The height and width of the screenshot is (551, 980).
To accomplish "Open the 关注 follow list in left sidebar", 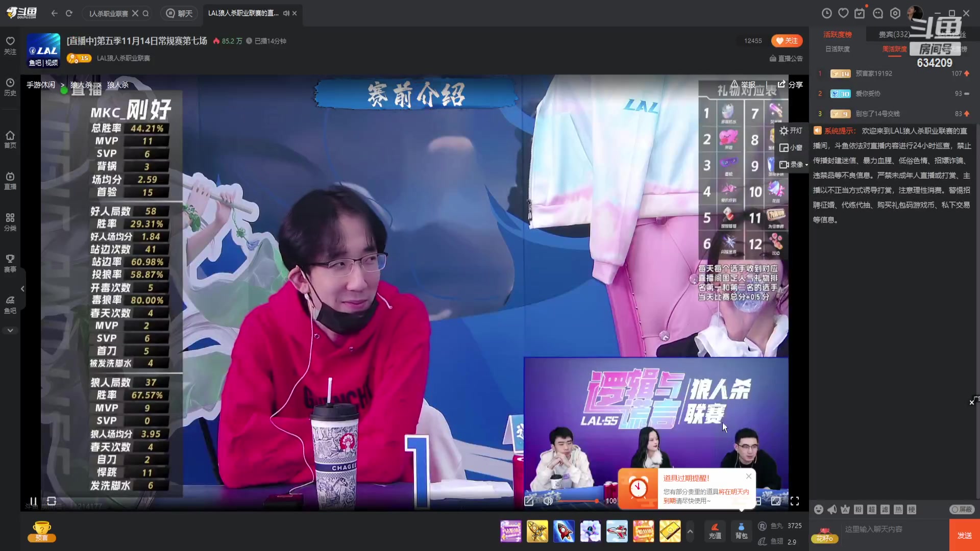I will click(10, 45).
